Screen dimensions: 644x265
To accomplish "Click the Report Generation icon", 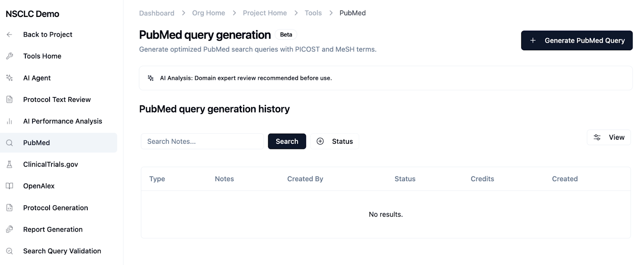I will (x=10, y=230).
